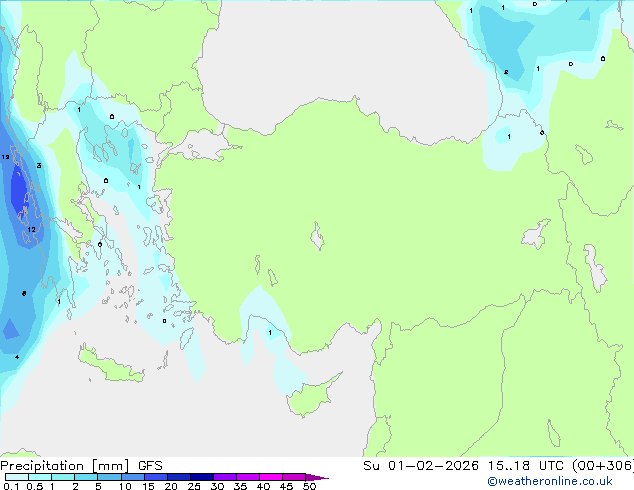Image resolution: width=634 pixels, height=490 pixels.
Task: Click the '50' legend scale label
Action: 309,486
